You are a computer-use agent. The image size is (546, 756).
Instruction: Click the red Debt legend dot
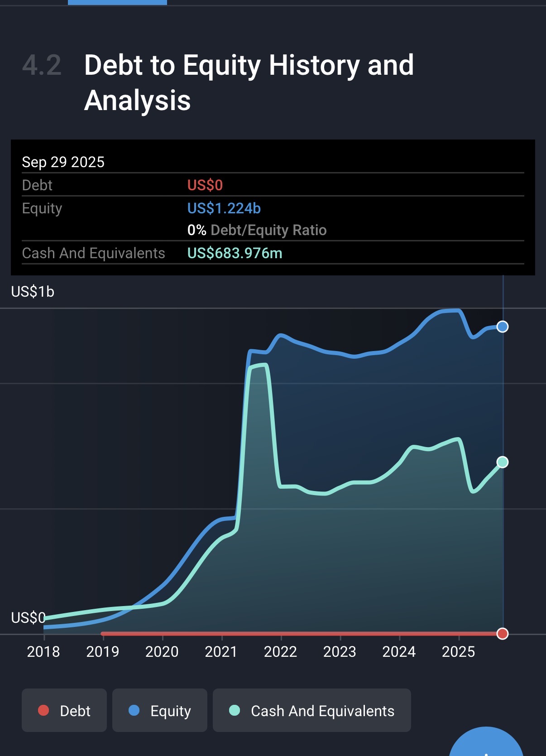(43, 710)
